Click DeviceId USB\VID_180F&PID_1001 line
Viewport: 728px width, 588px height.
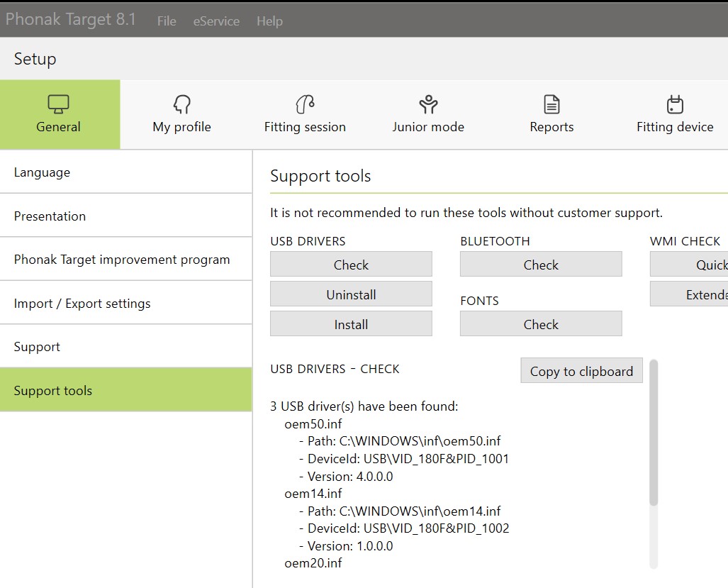click(404, 459)
